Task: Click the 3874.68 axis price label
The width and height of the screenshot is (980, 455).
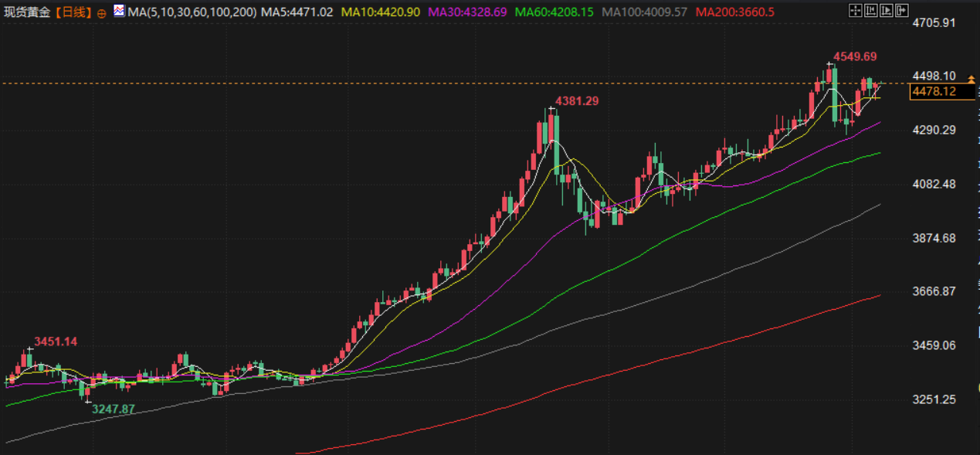Action: [x=934, y=238]
